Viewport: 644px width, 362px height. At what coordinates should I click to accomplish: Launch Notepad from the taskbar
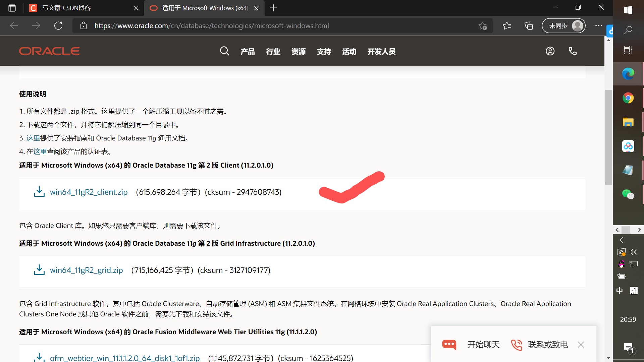tap(628, 170)
